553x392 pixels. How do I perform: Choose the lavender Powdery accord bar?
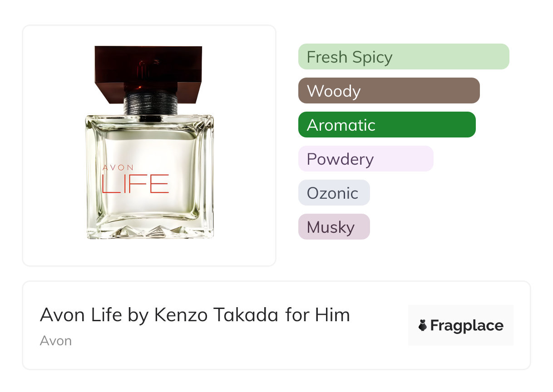tap(365, 159)
